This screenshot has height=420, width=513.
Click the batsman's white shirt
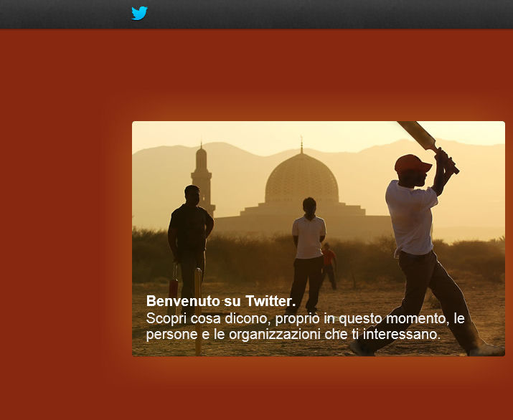click(x=411, y=219)
